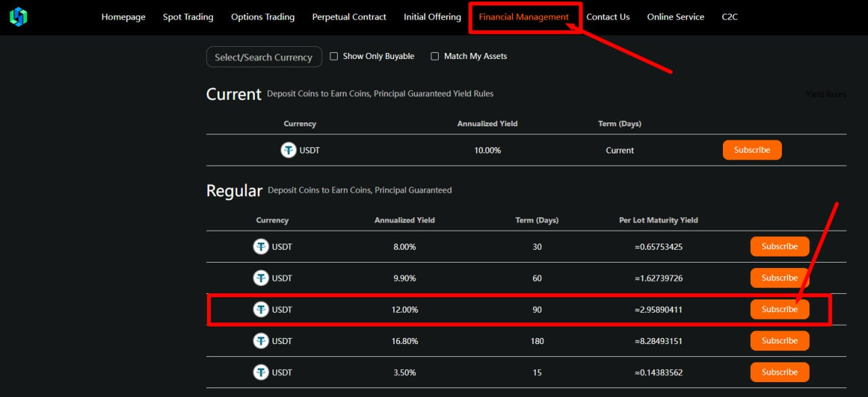Click the 10.00% annualized yield value
This screenshot has width=868, height=397.
click(488, 151)
